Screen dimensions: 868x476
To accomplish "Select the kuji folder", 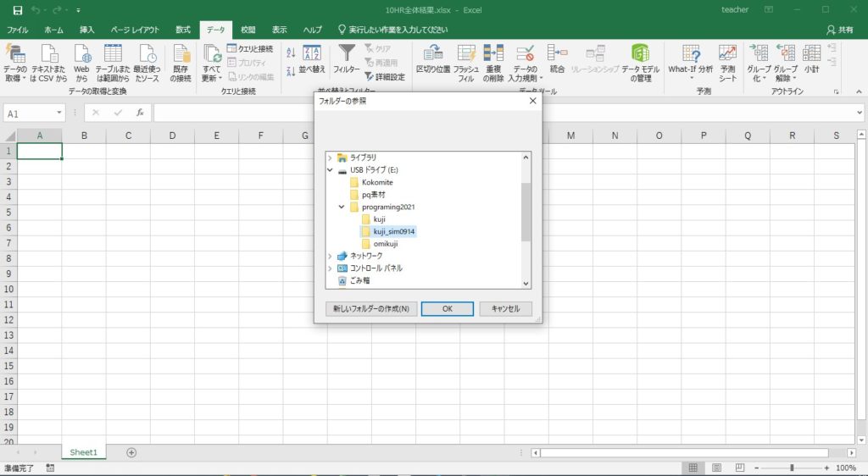I will click(x=379, y=219).
